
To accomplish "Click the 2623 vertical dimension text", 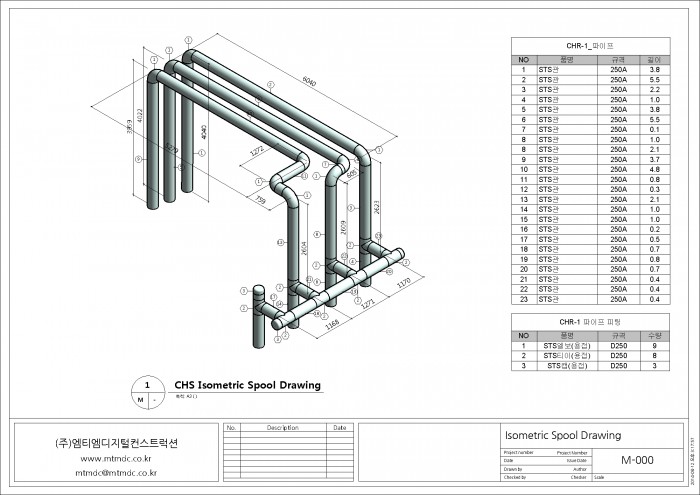I will [x=376, y=206].
